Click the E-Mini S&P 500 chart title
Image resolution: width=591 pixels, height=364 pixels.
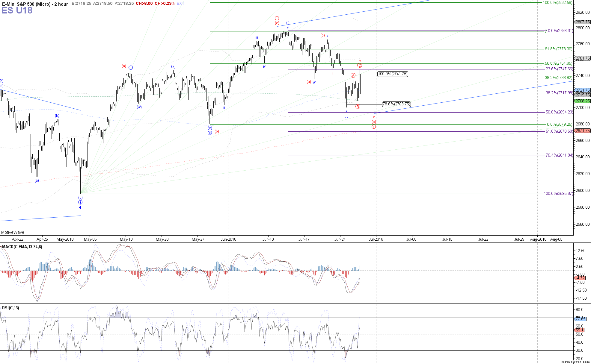pos(34,4)
